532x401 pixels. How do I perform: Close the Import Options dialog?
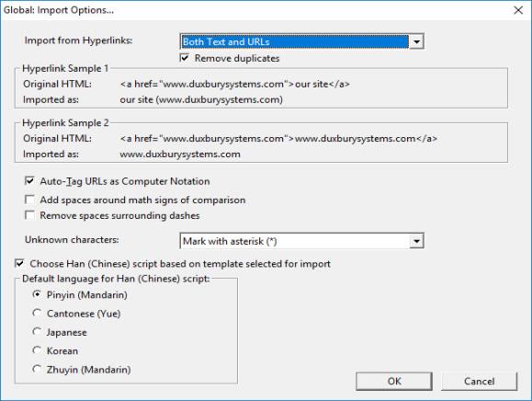(518, 10)
